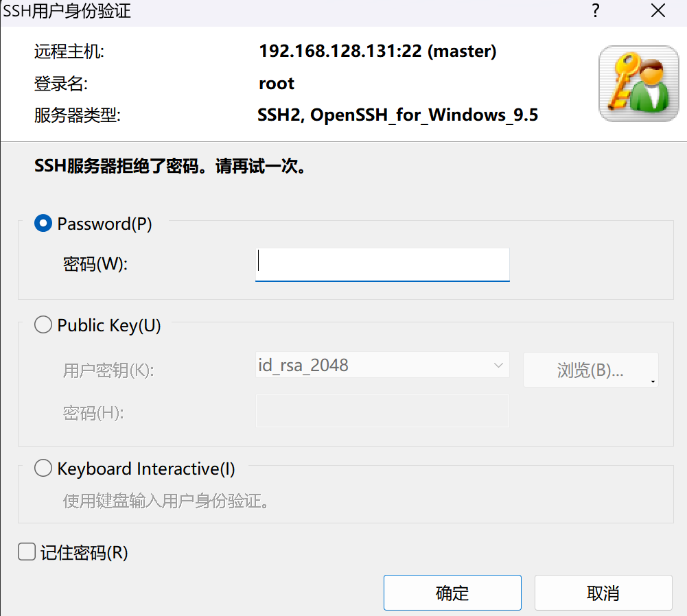Click the remote host address 192.168.128.131:22

[x=378, y=51]
